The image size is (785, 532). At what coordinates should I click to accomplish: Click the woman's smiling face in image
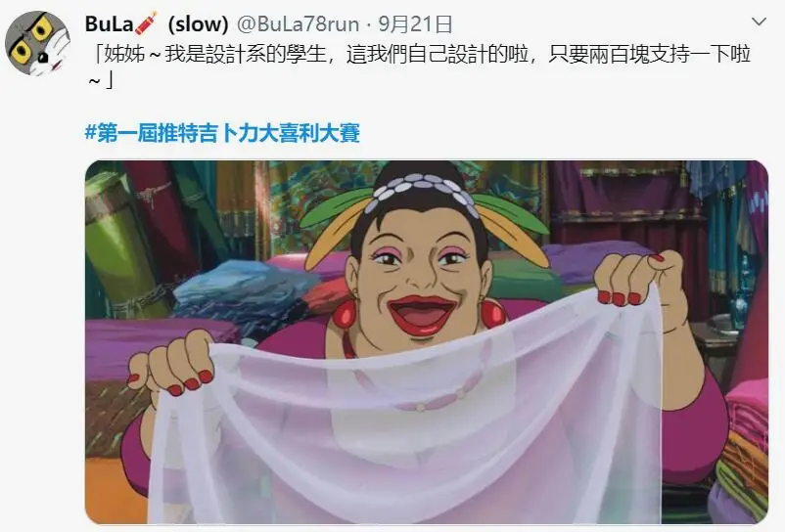[x=420, y=280]
